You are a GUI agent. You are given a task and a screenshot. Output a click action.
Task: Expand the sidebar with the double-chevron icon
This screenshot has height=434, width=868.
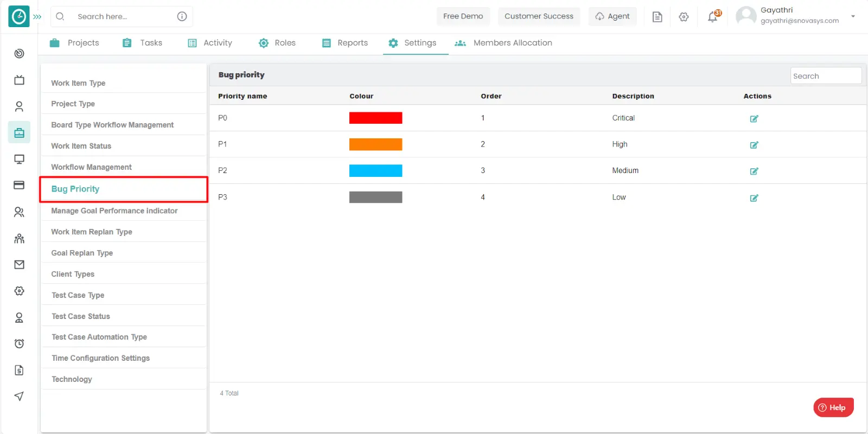coord(37,17)
